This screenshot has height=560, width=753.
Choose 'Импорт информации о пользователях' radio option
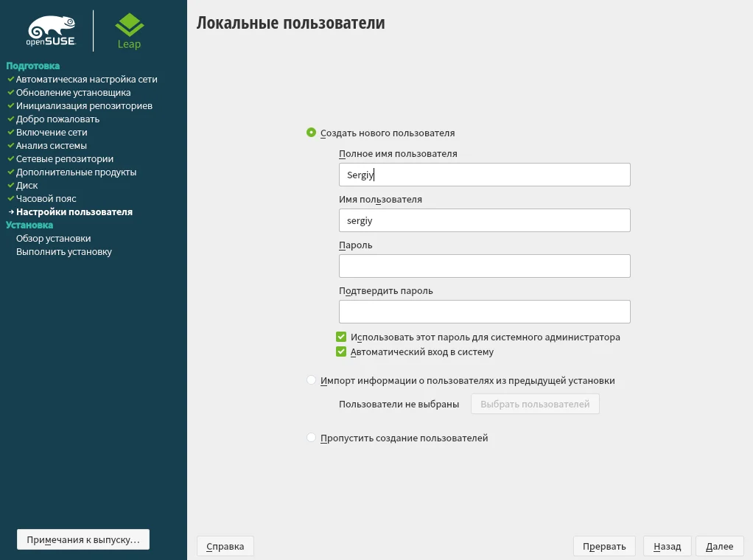pyautogui.click(x=312, y=381)
